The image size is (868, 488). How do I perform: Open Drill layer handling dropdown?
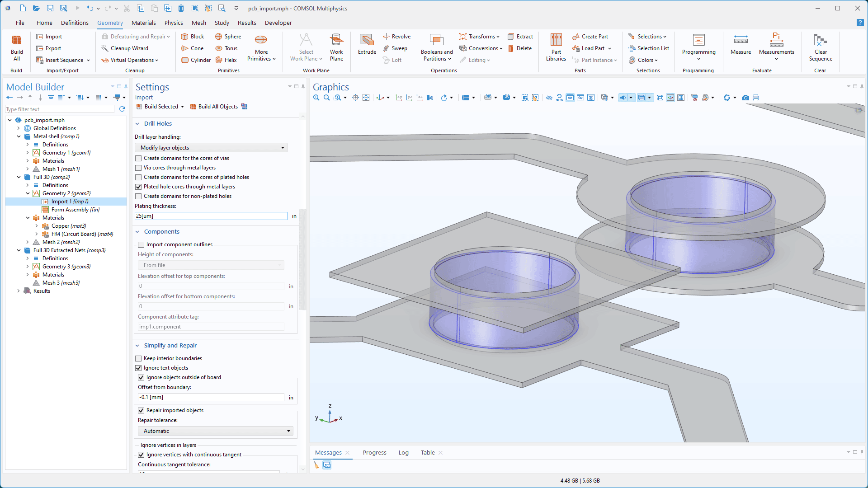pos(211,148)
